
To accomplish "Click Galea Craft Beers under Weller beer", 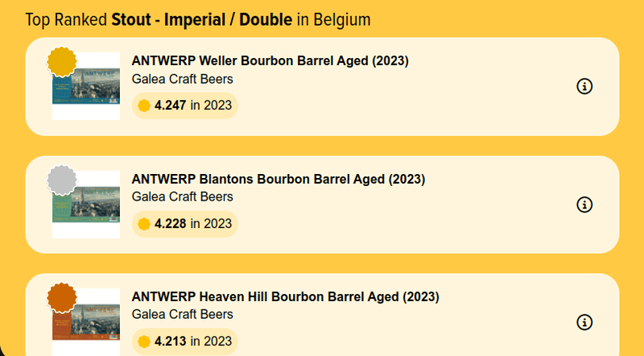I will (182, 79).
